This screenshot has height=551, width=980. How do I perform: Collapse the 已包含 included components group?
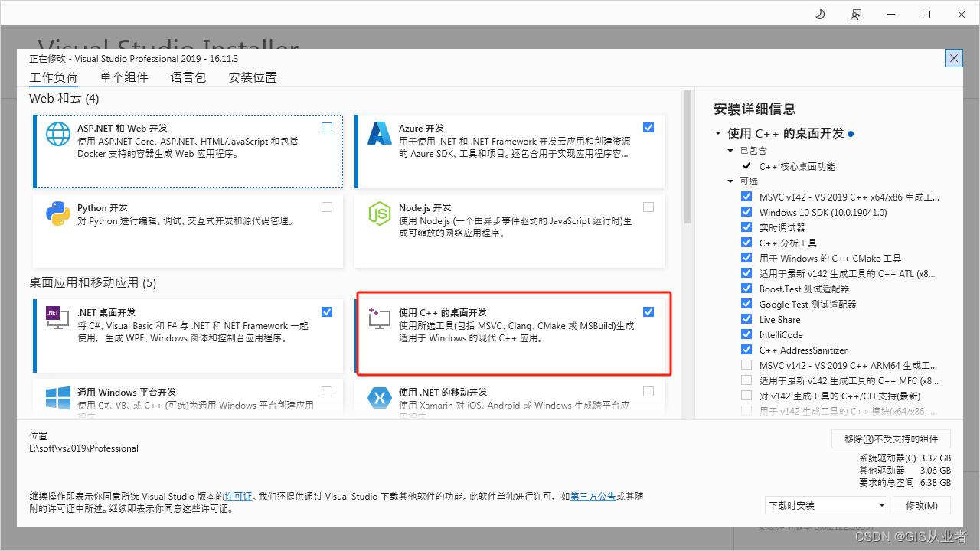731,151
